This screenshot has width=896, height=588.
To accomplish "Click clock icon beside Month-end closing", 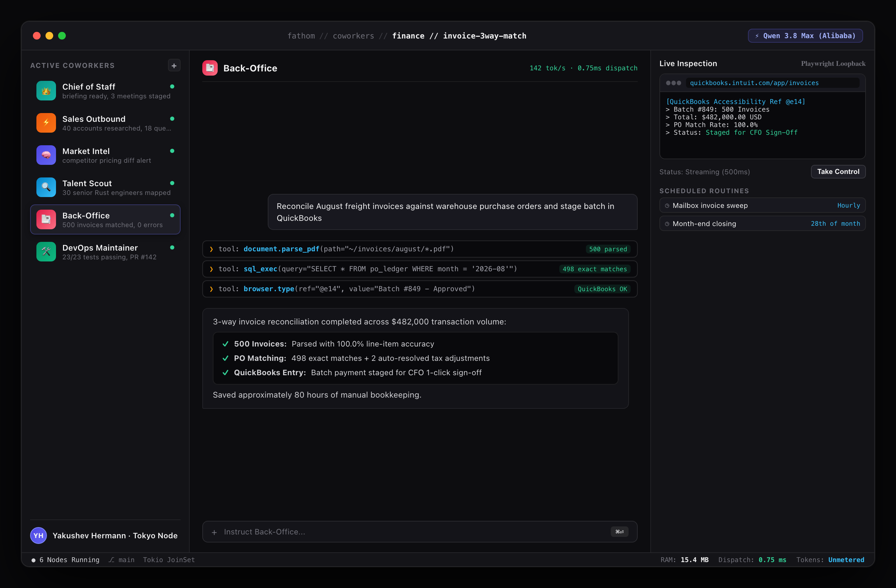I will 667,224.
